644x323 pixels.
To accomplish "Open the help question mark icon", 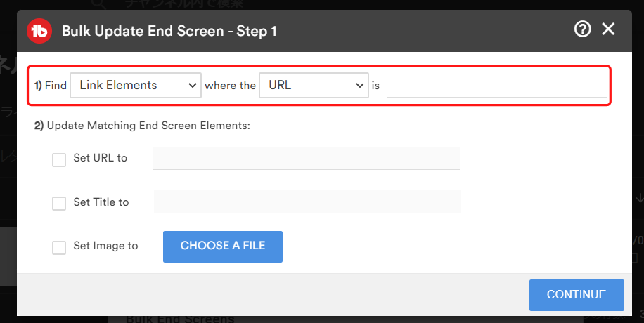I will tap(582, 29).
